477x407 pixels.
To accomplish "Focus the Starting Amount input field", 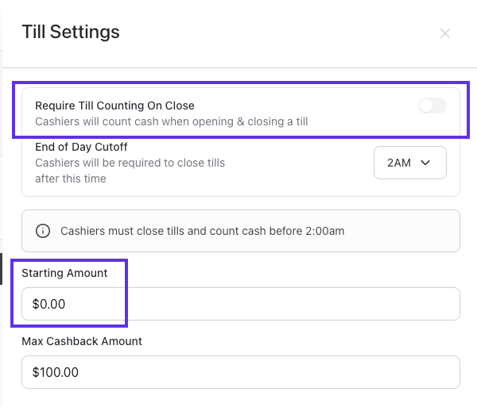I will [241, 304].
